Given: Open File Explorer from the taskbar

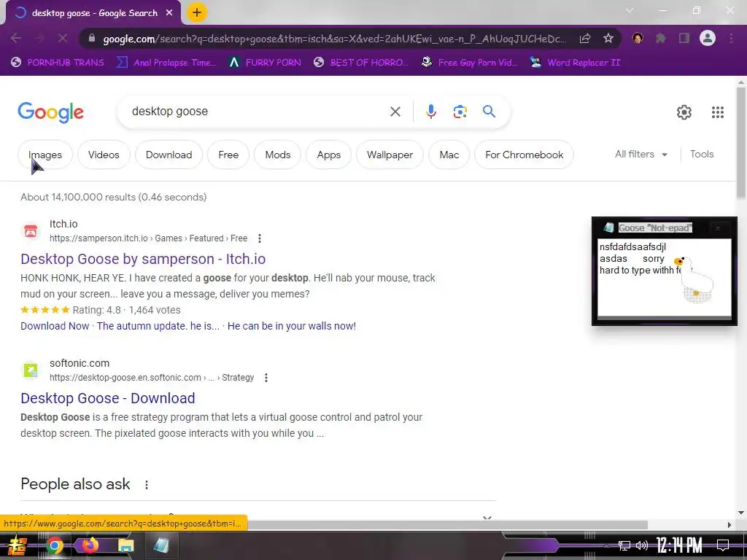Looking at the screenshot, I should click(x=126, y=545).
